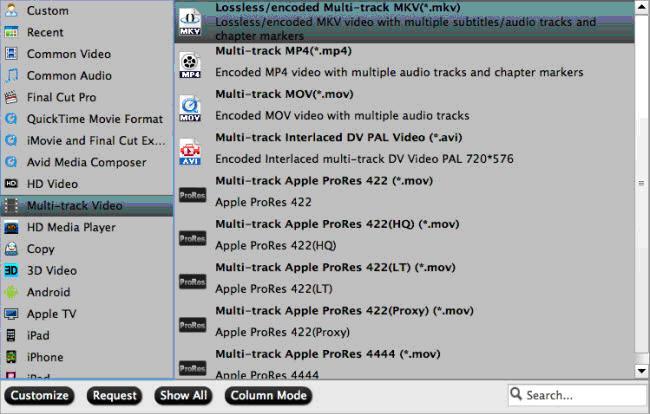This screenshot has width=650, height=414.
Task: Select Multi-track MP4(*.mp4) format
Action: click(x=404, y=65)
